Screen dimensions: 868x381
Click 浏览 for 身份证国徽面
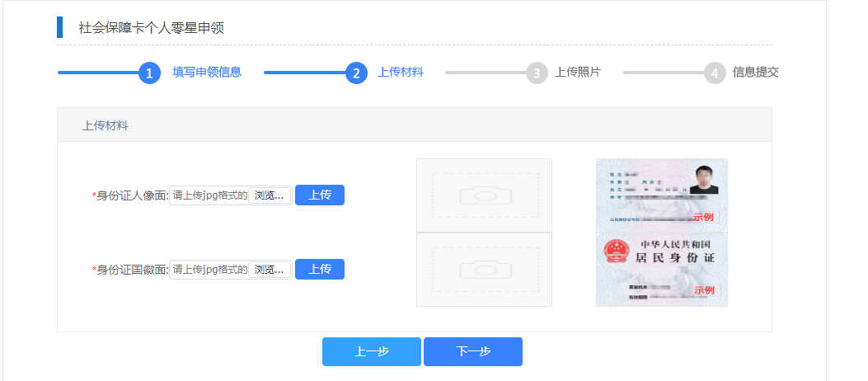coord(270,270)
